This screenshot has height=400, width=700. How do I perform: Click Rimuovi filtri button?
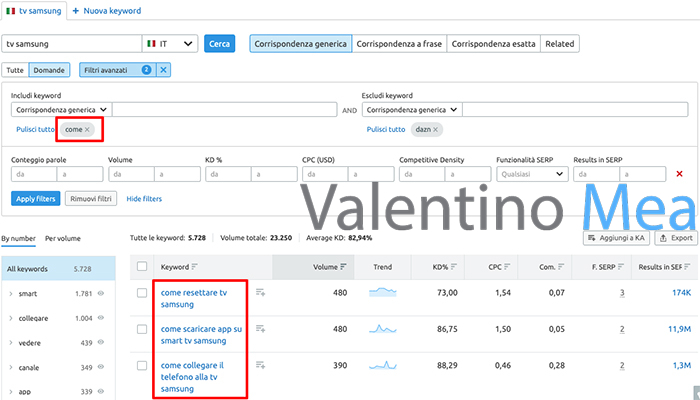pyautogui.click(x=91, y=199)
